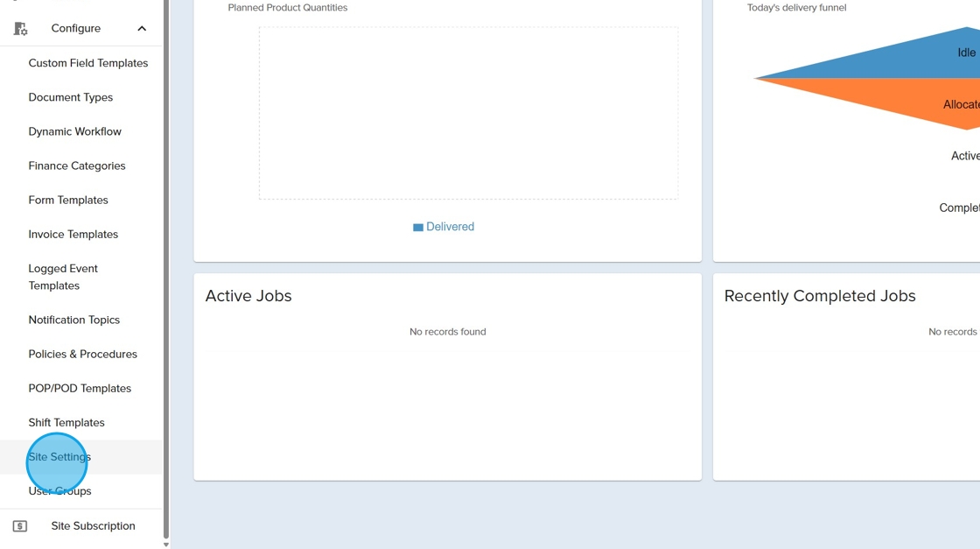This screenshot has height=549, width=980.
Task: Collapse the Configure menu chevron
Action: pyautogui.click(x=142, y=29)
